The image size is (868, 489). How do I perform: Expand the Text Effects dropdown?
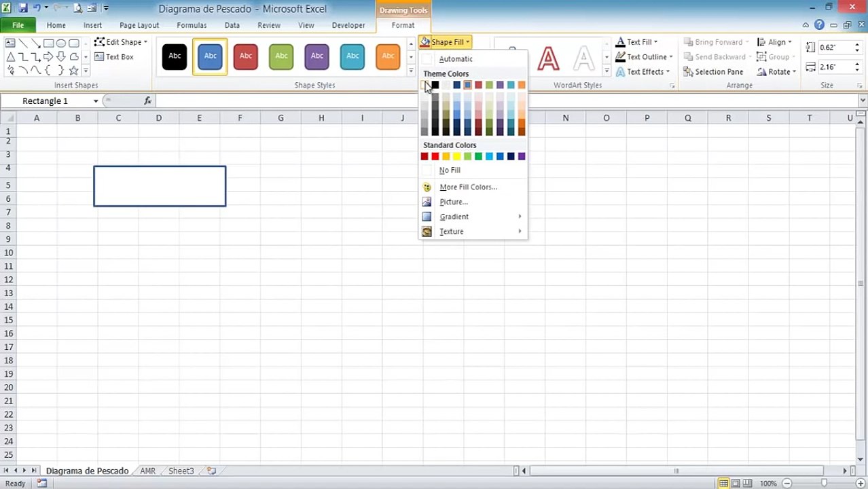click(643, 72)
